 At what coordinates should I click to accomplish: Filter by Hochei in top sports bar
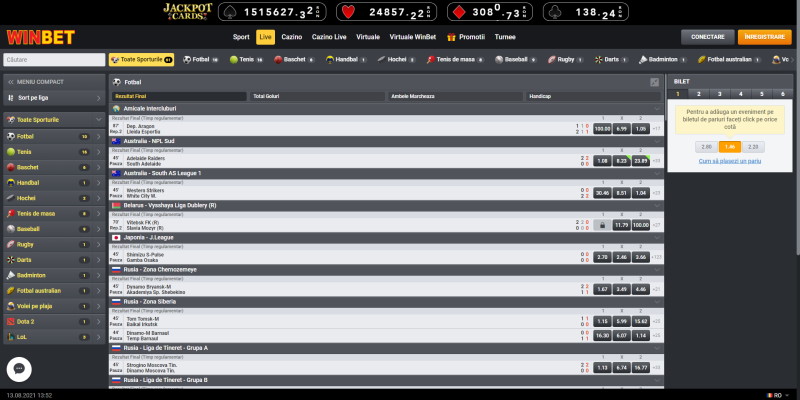coord(396,60)
